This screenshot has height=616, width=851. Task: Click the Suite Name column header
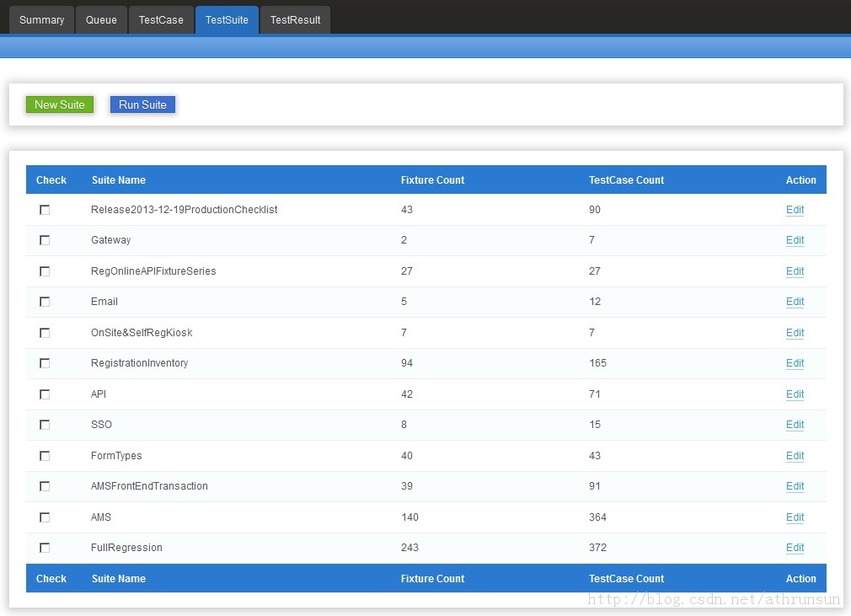click(118, 179)
